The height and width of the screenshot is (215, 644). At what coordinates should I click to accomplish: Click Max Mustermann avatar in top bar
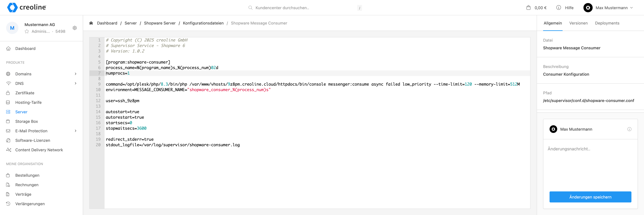[x=588, y=8]
